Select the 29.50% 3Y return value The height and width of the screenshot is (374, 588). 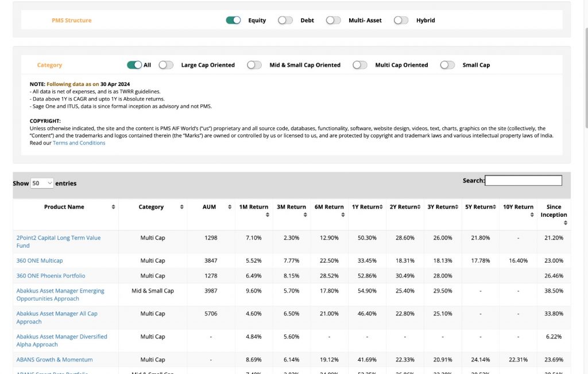[x=443, y=290]
